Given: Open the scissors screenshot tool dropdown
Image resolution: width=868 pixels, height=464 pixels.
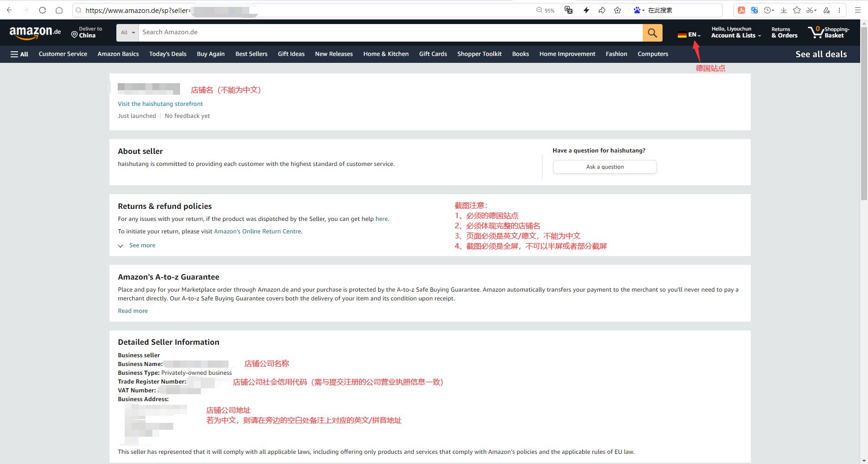Looking at the screenshot, I should coord(812,10).
